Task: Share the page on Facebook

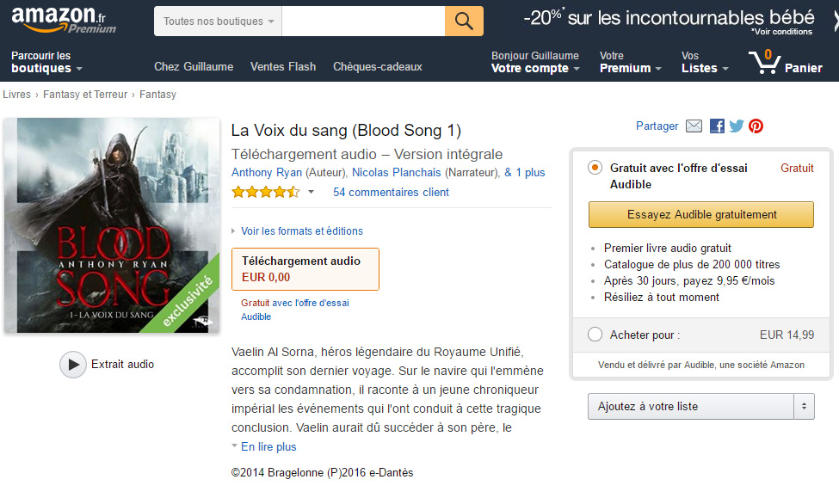Action: pos(716,126)
